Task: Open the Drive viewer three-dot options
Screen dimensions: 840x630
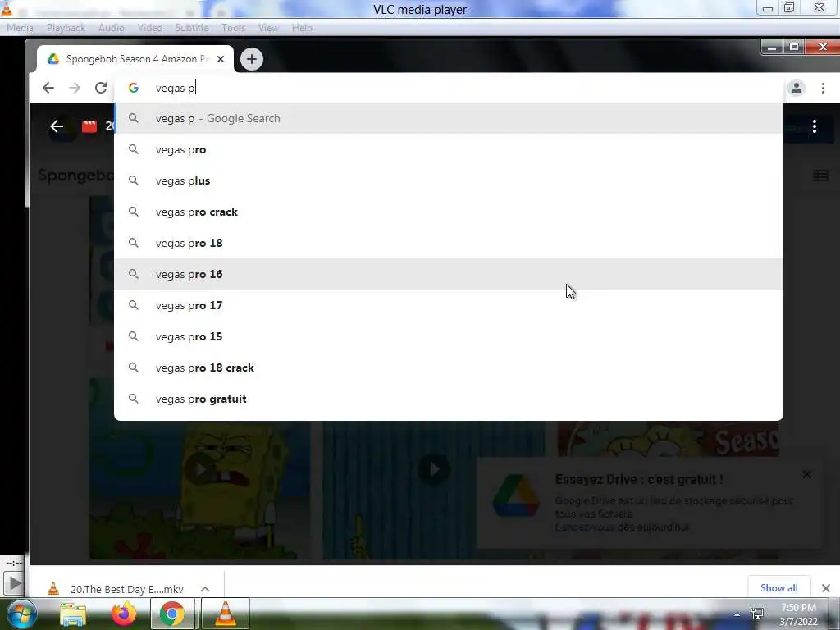Action: [815, 126]
